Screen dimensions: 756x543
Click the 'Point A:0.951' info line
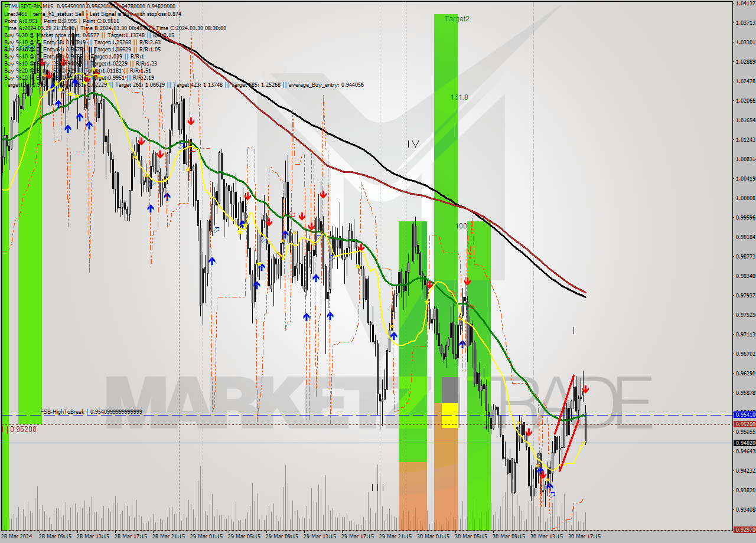click(x=21, y=21)
